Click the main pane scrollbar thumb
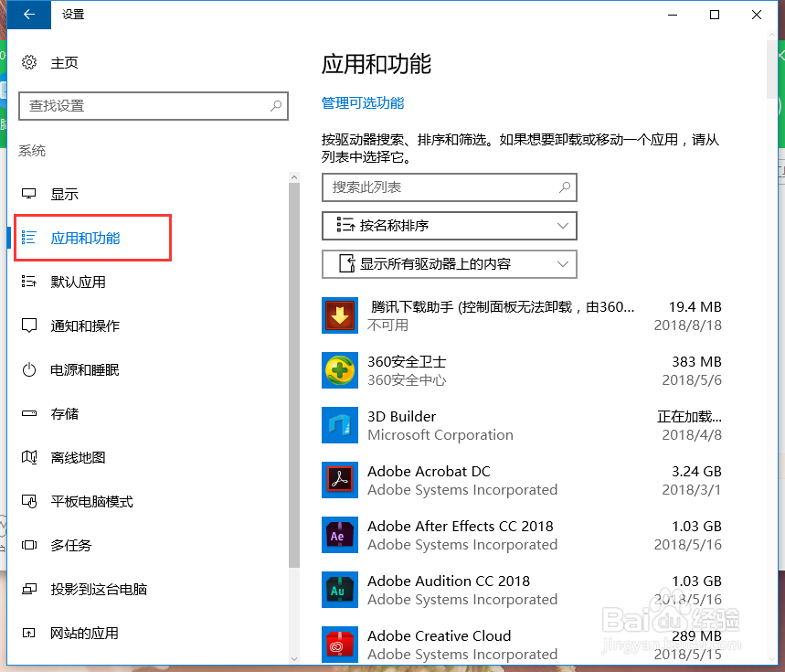Screen dimensions: 785x672 (x=771, y=69)
